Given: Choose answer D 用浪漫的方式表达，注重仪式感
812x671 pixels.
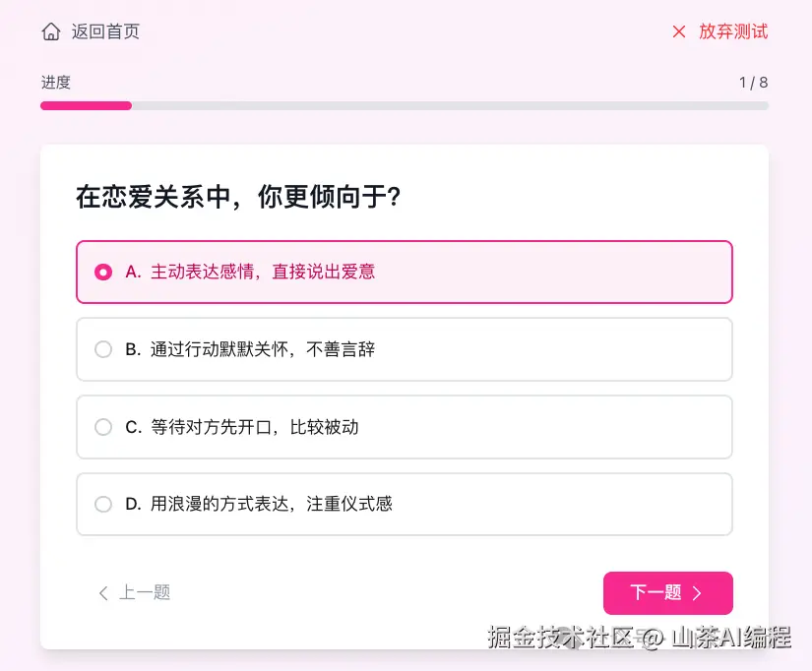Looking at the screenshot, I should pos(405,504).
